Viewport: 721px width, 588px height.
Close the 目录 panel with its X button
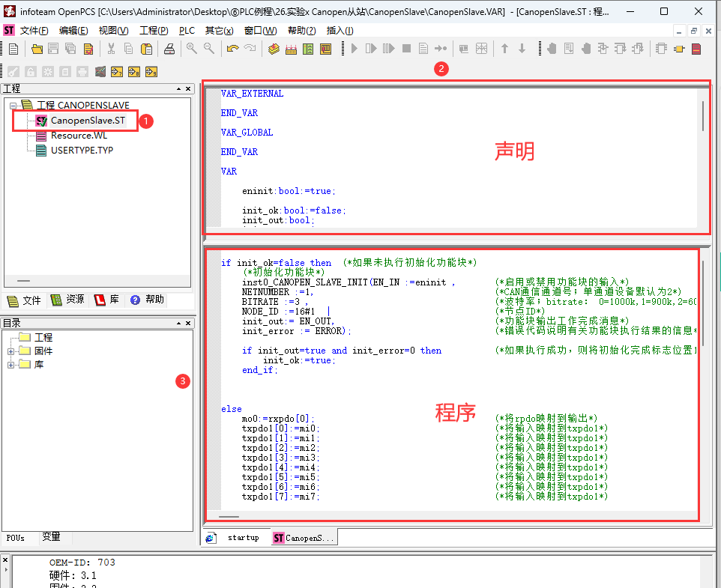[x=188, y=323]
